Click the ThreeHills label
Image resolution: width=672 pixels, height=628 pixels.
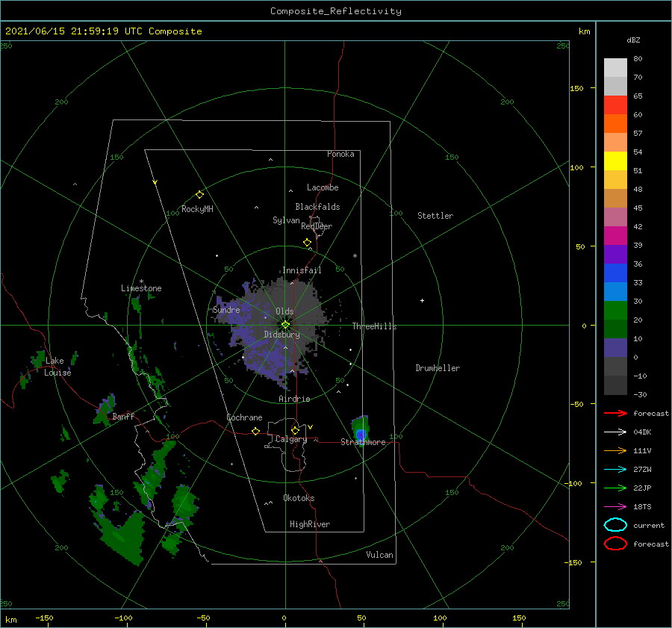375,326
